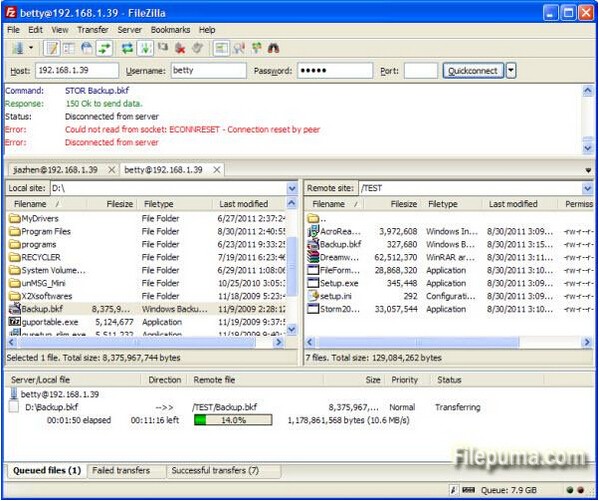Open the binoculars file search icon
Screen dimensions: 600x501
[273, 48]
